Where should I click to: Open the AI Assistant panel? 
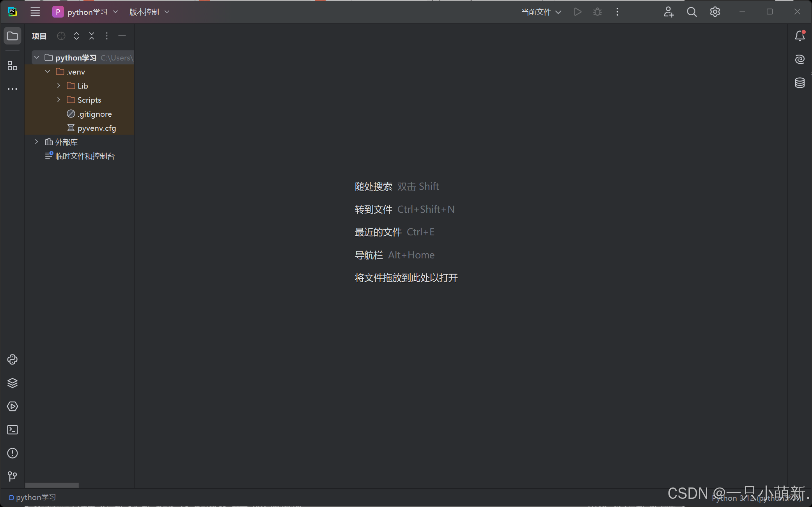coord(800,59)
